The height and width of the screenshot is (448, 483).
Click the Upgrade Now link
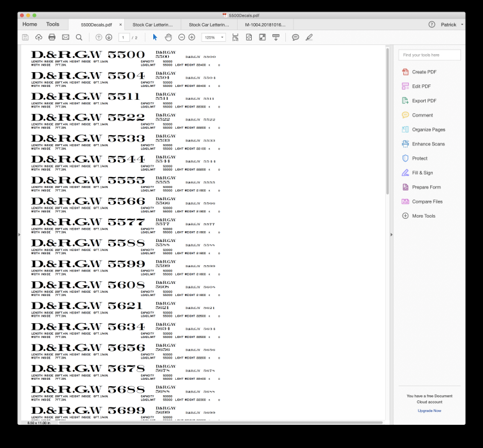[429, 410]
